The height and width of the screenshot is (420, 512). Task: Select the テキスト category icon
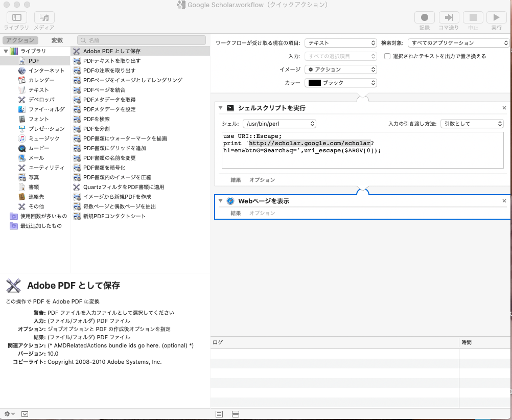pos(22,90)
